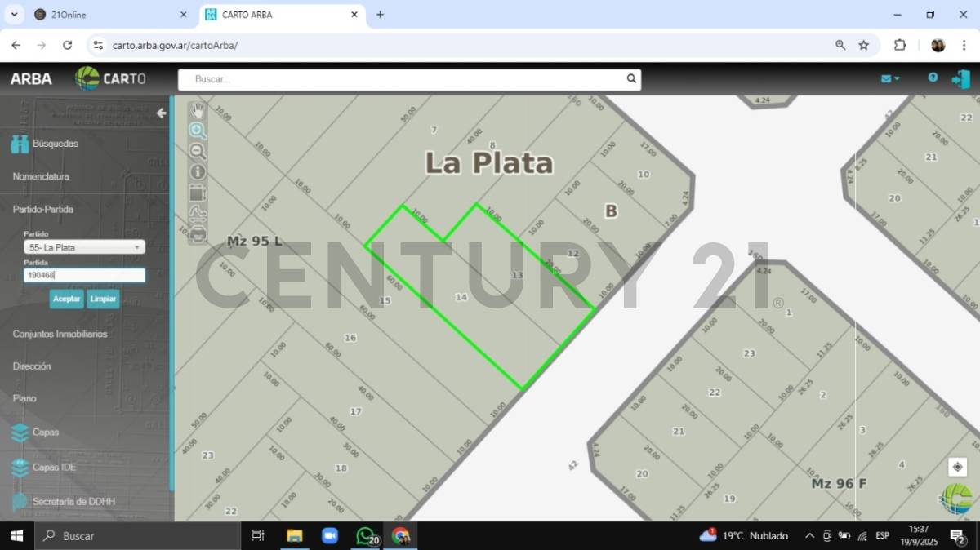This screenshot has height=550, width=980.
Task: Collapse the sidebar with the arrow
Action: pos(161,113)
